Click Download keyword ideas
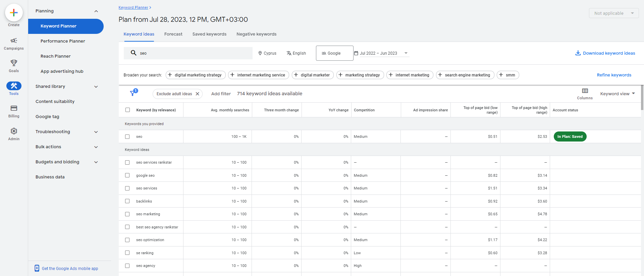644x276 pixels. (609, 53)
